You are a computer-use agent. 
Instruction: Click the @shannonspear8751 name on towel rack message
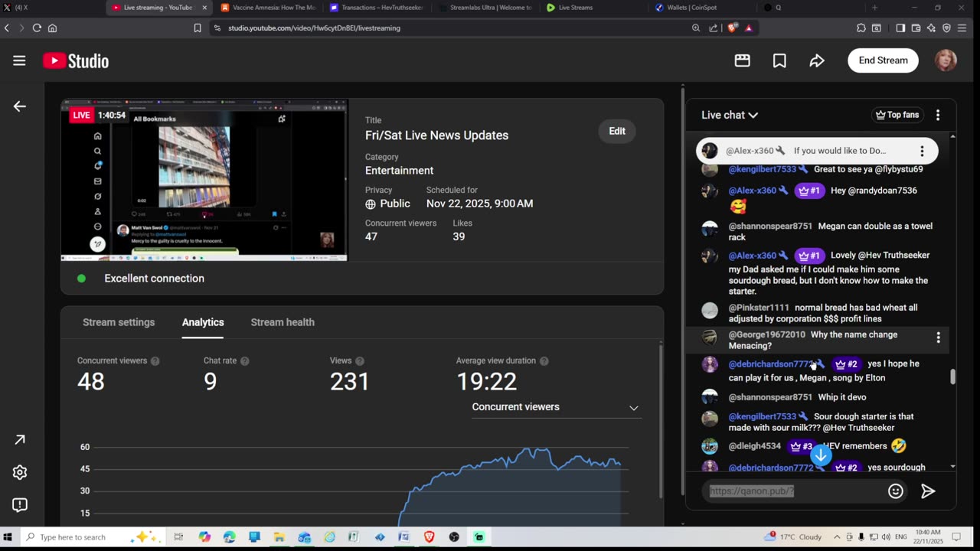(x=770, y=227)
